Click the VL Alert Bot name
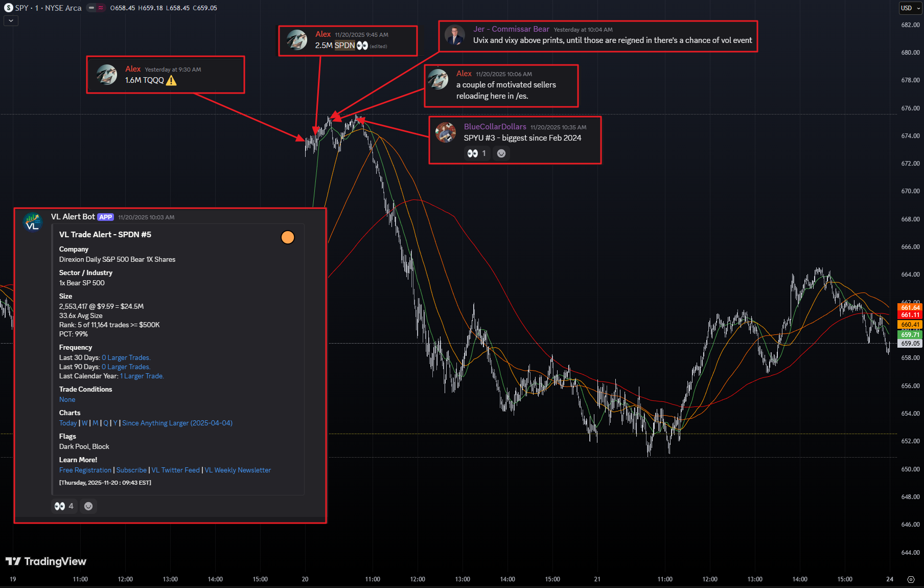Image resolution: width=924 pixels, height=588 pixels. coord(73,217)
